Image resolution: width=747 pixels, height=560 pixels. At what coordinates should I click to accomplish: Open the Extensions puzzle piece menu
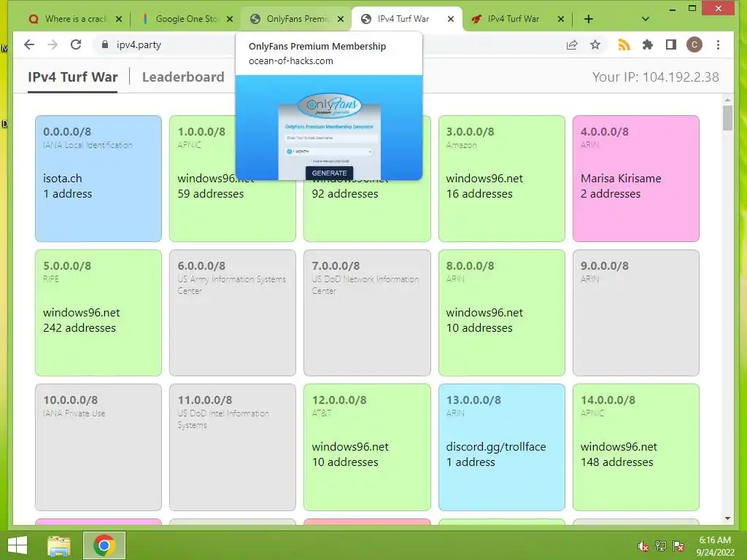click(648, 44)
